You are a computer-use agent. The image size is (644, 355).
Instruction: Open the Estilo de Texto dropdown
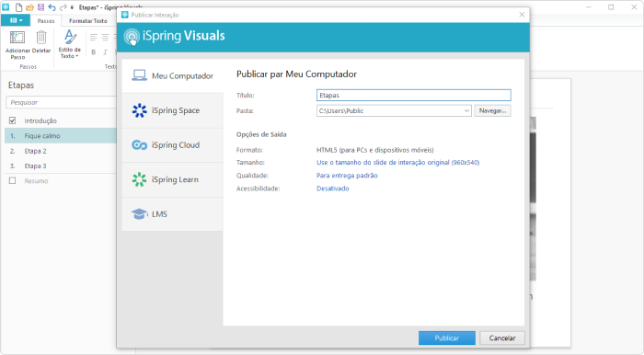tap(69, 44)
